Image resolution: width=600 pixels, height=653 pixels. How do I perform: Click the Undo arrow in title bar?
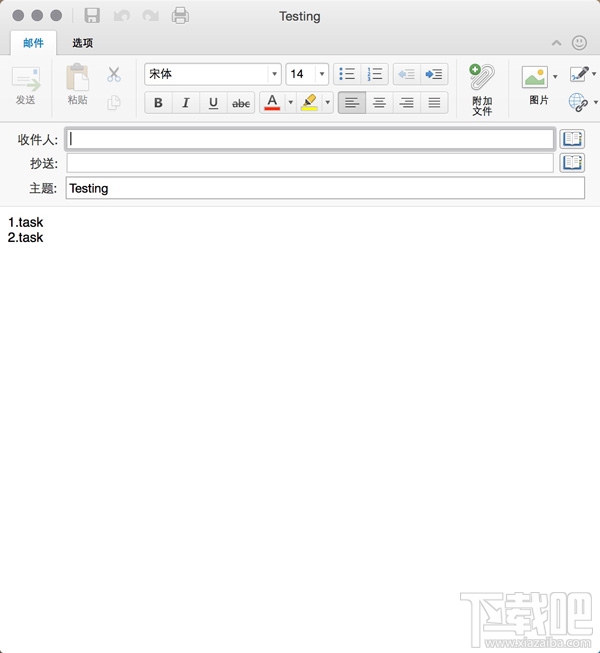(x=122, y=16)
